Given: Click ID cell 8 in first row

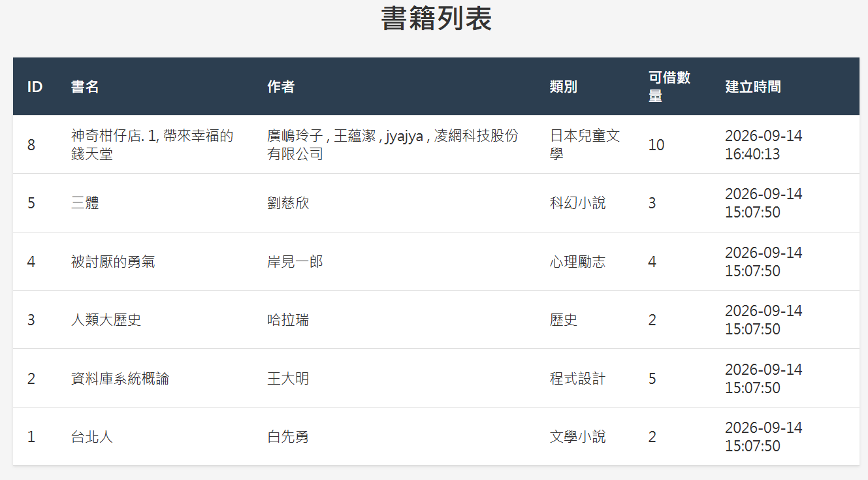Looking at the screenshot, I should click(31, 145).
